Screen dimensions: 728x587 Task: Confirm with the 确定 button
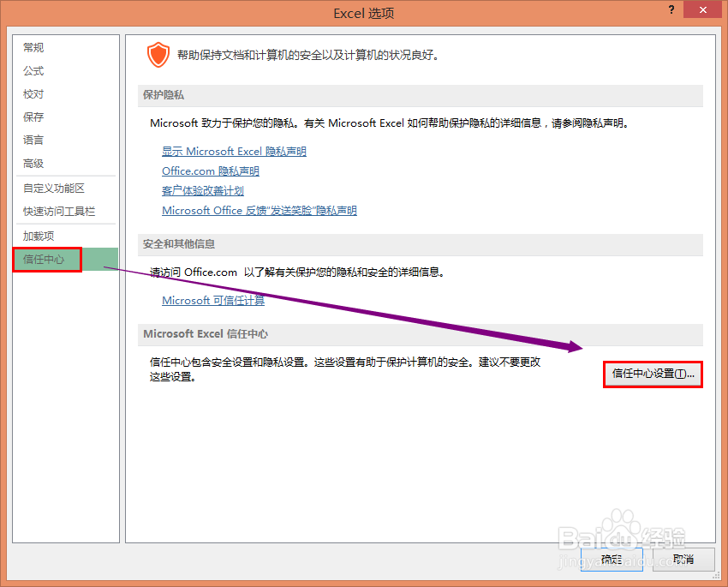[x=612, y=559]
